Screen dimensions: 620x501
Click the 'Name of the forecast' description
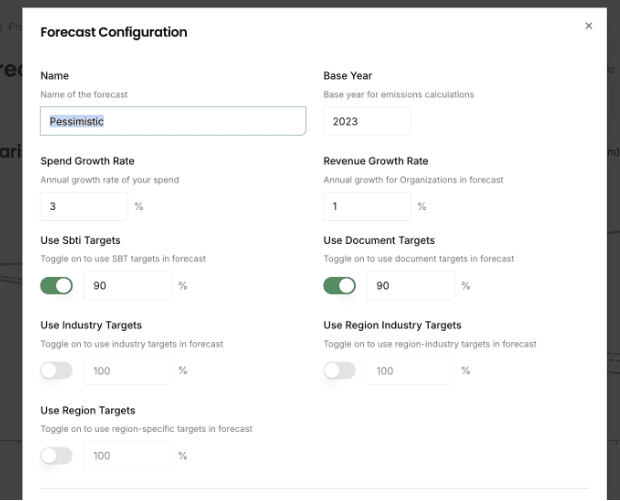tap(84, 95)
